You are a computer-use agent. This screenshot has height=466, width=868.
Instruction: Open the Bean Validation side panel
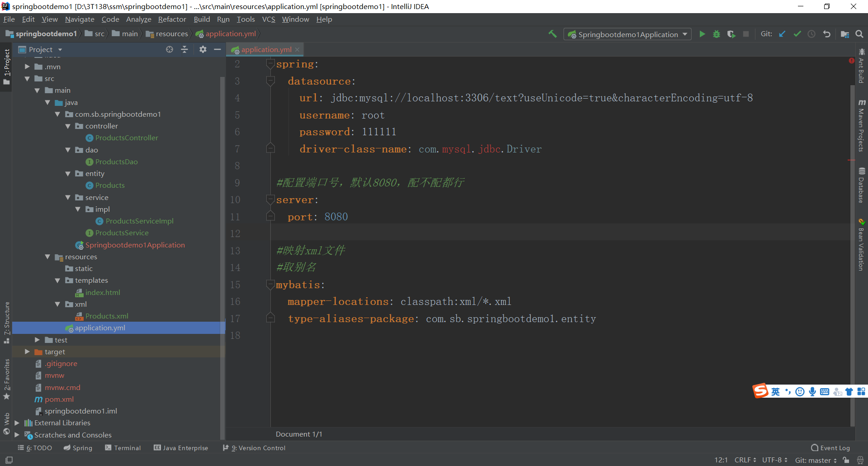click(862, 245)
